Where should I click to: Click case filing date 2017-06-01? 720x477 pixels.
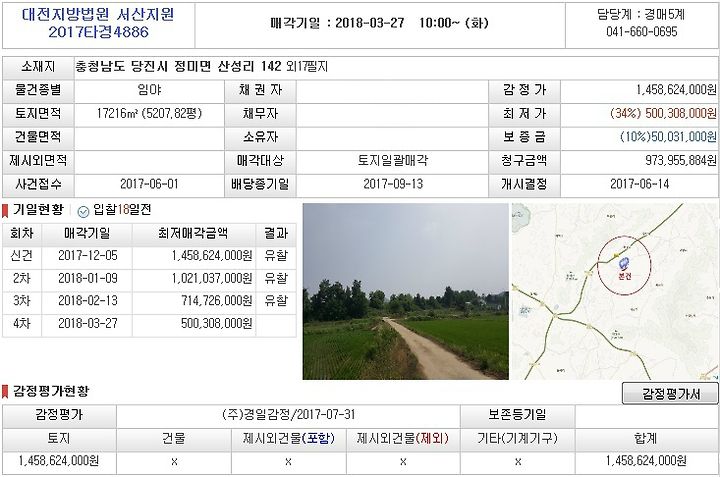coord(149,184)
